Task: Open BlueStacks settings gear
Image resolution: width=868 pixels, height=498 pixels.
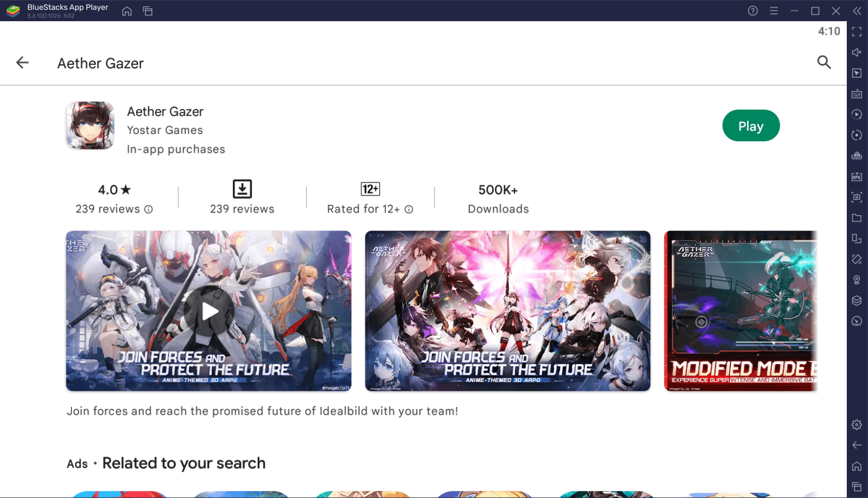Action: 857,425
